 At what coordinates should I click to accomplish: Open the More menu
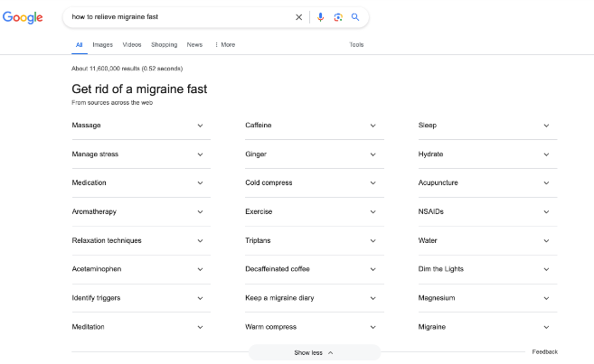(x=224, y=44)
